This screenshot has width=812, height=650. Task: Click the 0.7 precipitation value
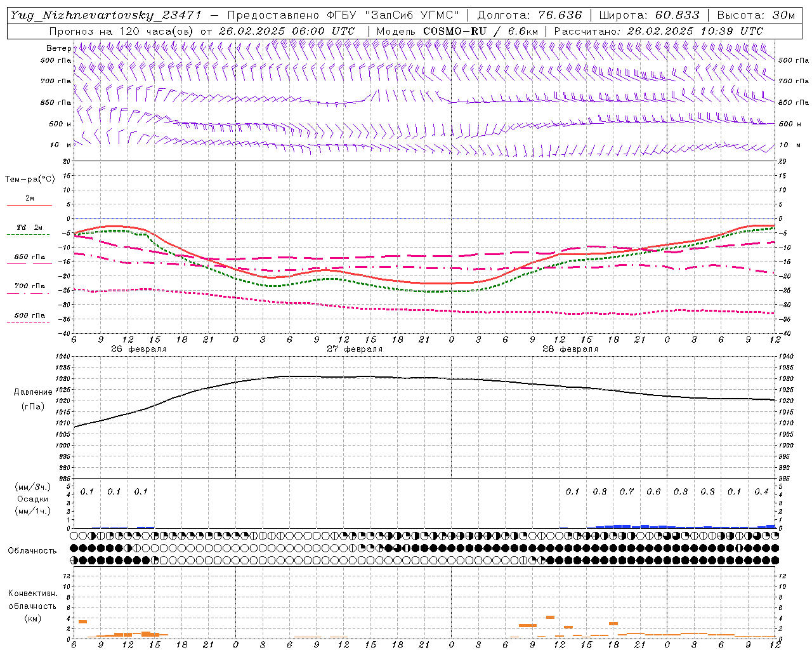point(627,491)
